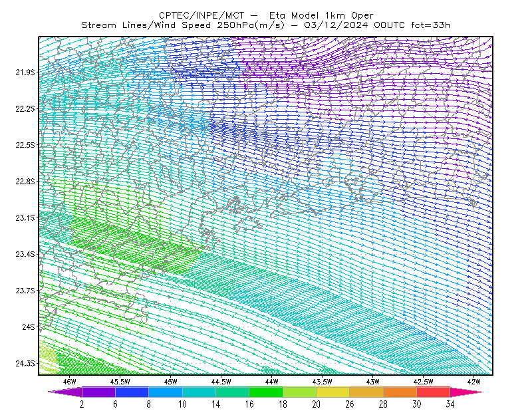532x411 pixels.
Task: Click the yellow 20-26 legend segment
Action: pyautogui.click(x=333, y=392)
